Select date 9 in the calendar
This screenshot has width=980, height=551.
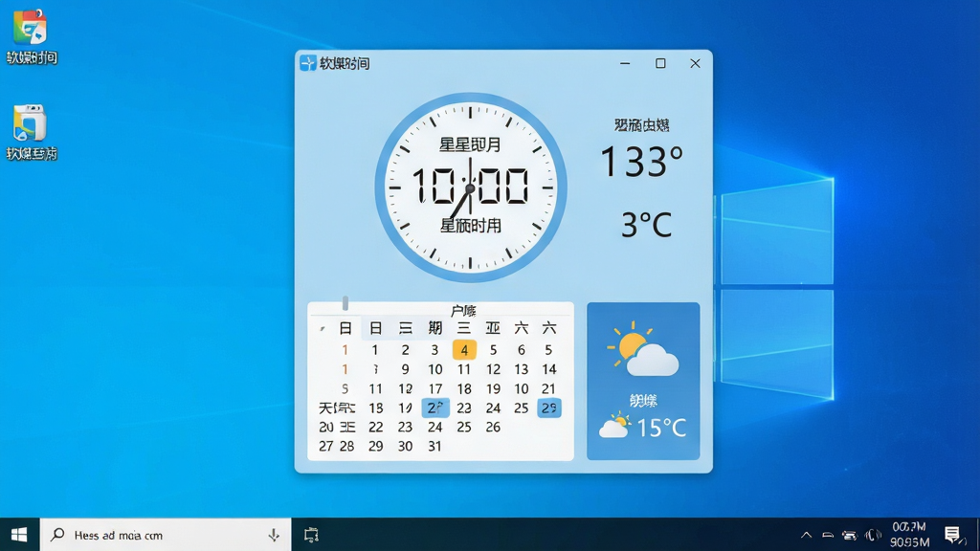tap(405, 370)
